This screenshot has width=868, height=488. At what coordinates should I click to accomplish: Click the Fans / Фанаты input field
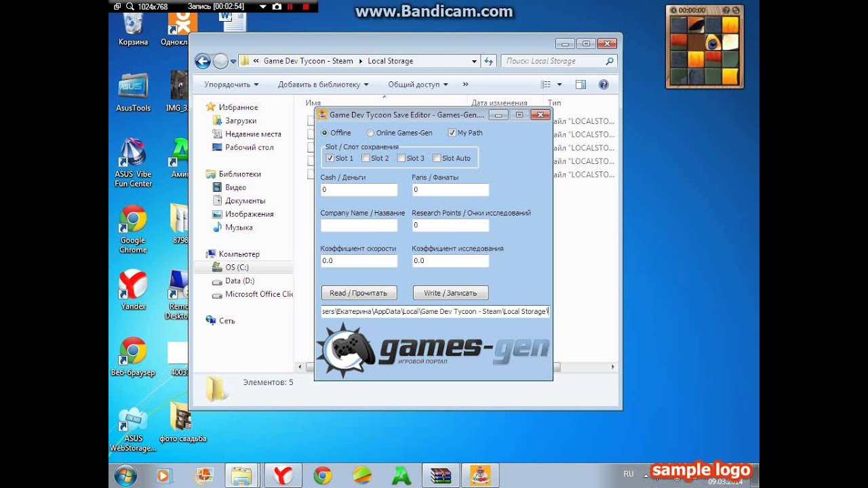(450, 190)
